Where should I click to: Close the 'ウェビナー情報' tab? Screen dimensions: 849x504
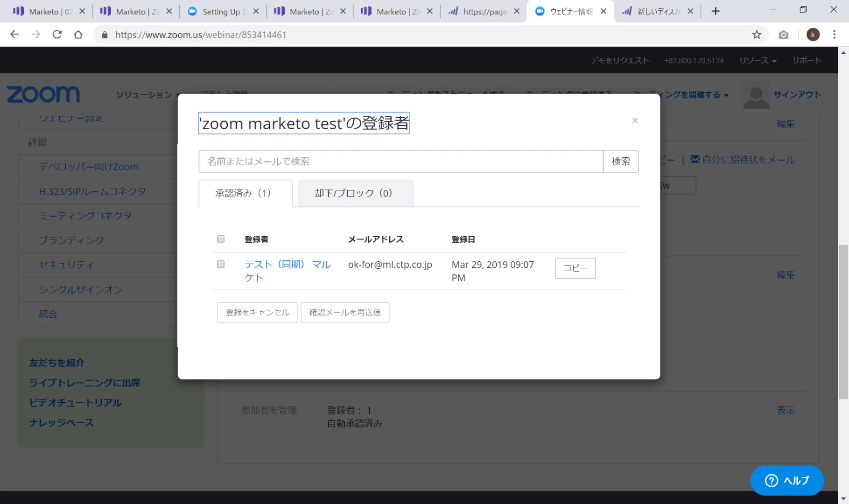coord(603,11)
